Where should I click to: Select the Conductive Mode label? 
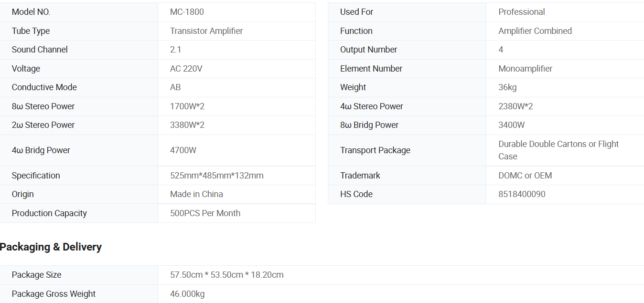point(44,87)
